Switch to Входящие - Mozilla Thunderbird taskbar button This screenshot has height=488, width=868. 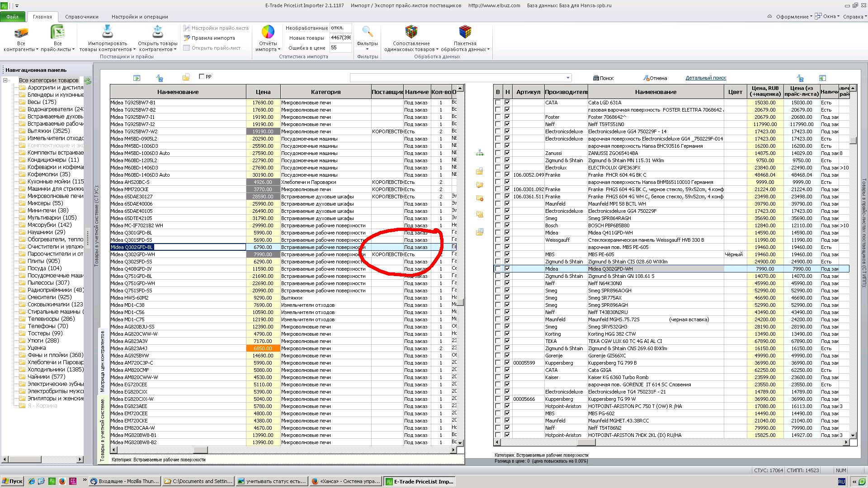pyautogui.click(x=125, y=481)
